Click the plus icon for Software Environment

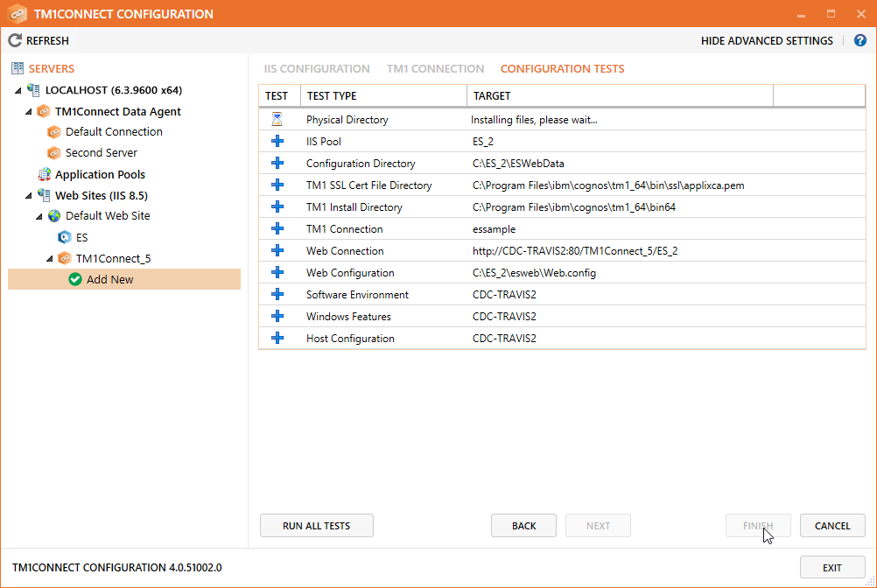[x=277, y=294]
